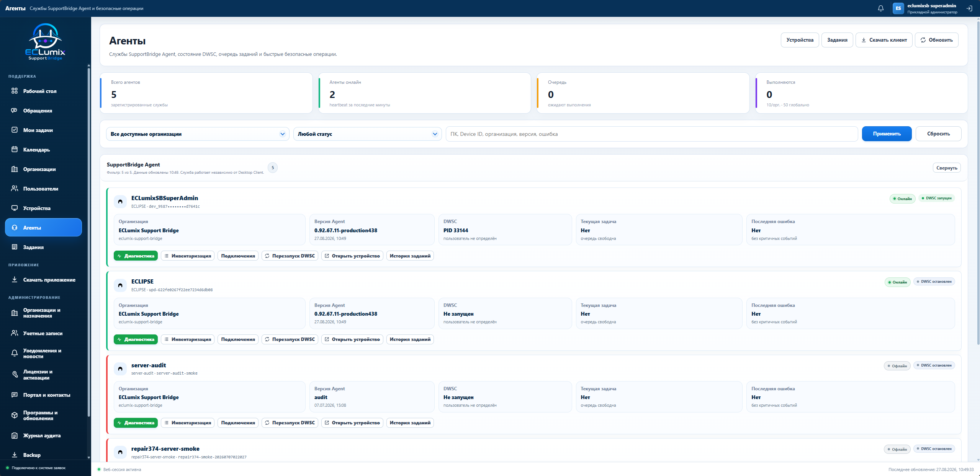This screenshot has height=476, width=980.
Task: Click the Уведомления и новости bell icon
Action: pyautogui.click(x=15, y=353)
